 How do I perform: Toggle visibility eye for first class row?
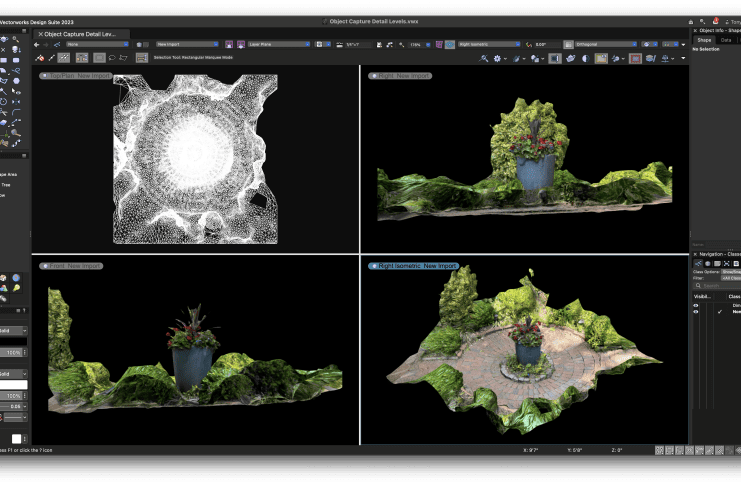(x=696, y=305)
